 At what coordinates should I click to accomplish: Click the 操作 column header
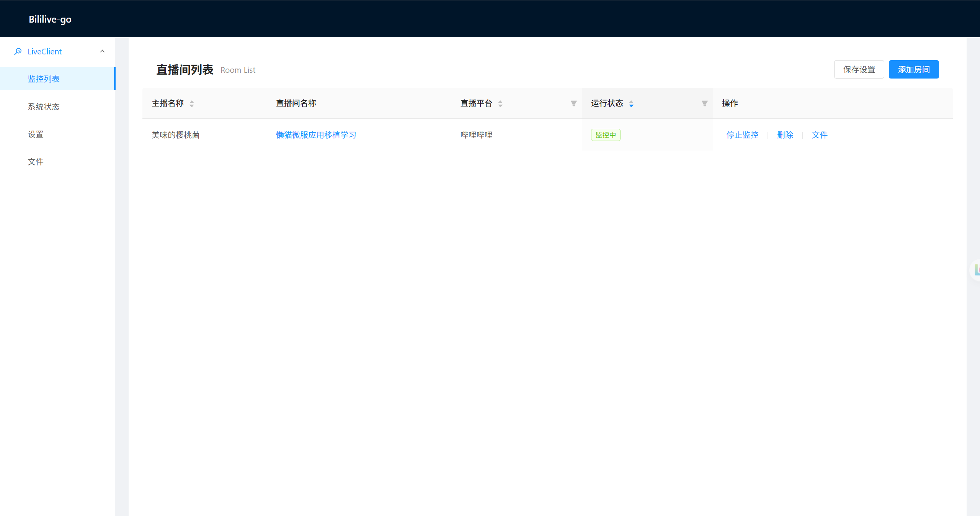(730, 103)
